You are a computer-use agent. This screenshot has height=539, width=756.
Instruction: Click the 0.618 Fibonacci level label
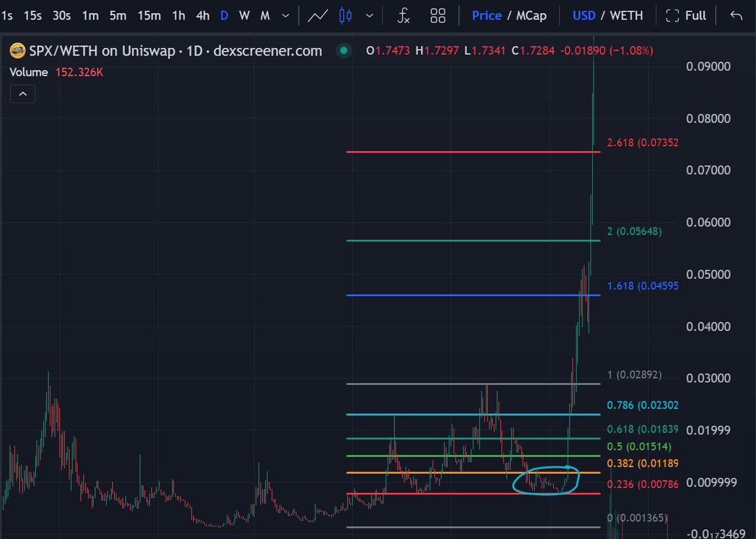click(643, 429)
